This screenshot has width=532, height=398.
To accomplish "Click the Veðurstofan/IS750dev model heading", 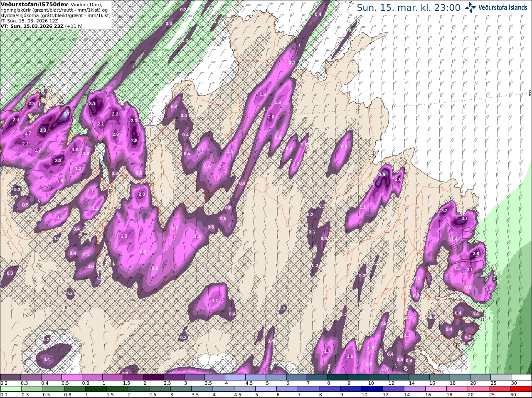I will click(x=34, y=4).
